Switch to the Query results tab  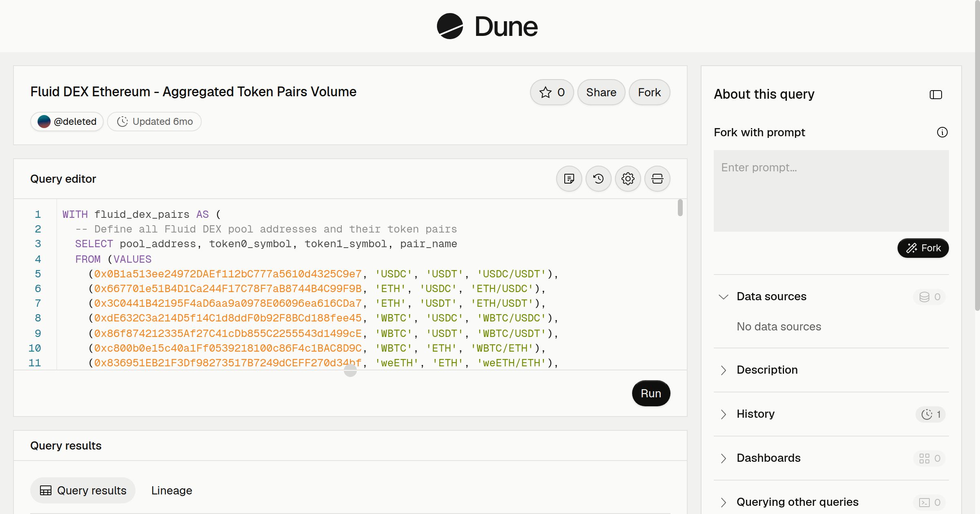pos(83,490)
